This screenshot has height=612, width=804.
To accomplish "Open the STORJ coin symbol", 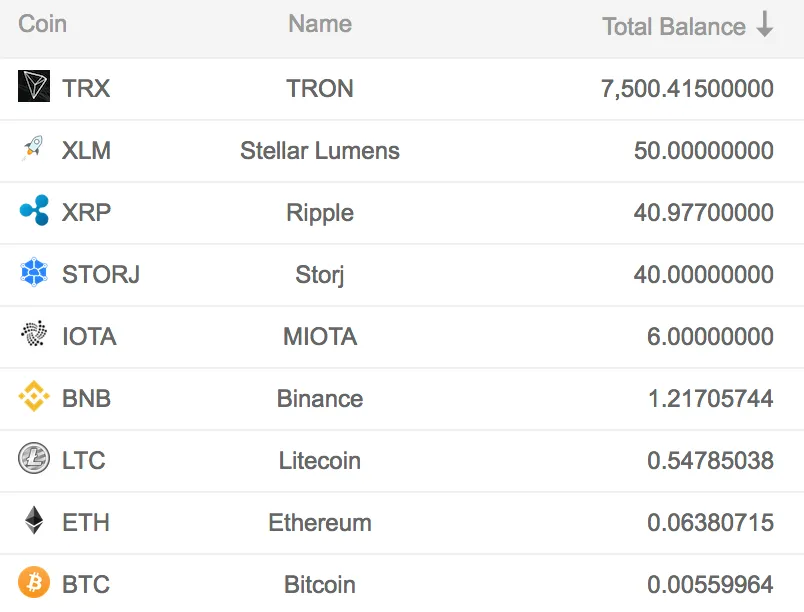I will point(101,274).
